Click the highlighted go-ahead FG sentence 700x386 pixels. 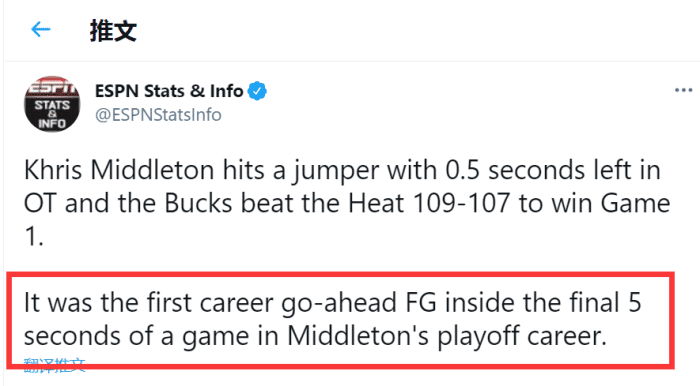pyautogui.click(x=333, y=319)
